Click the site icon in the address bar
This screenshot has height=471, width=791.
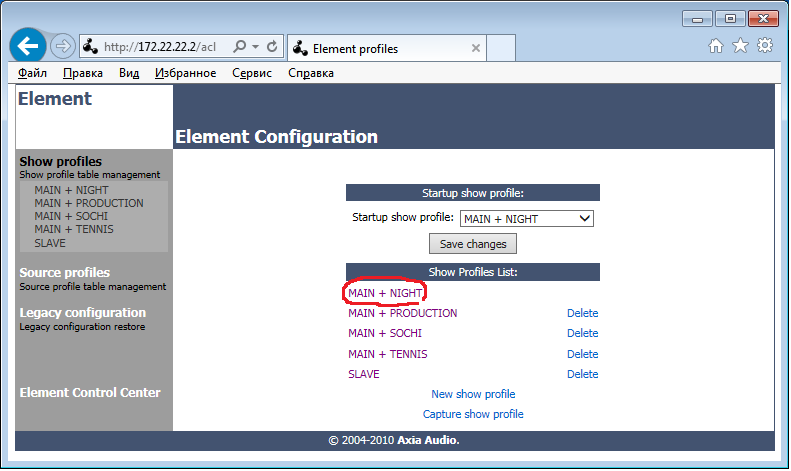(90, 46)
